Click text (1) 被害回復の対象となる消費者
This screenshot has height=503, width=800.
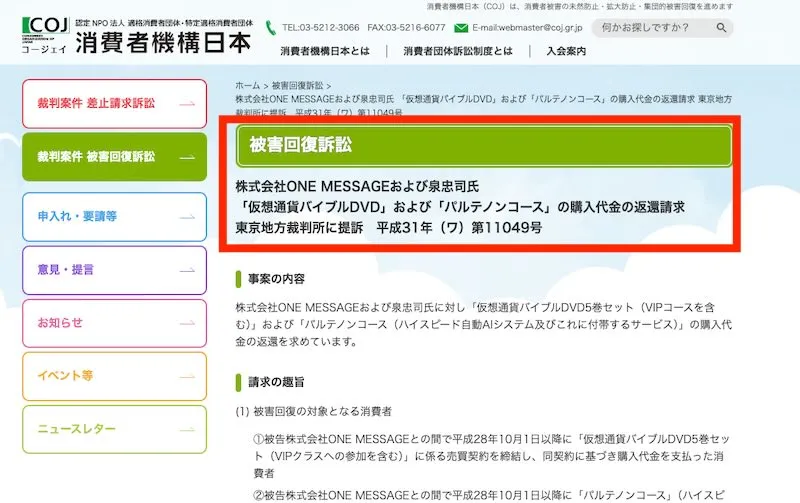(313, 411)
